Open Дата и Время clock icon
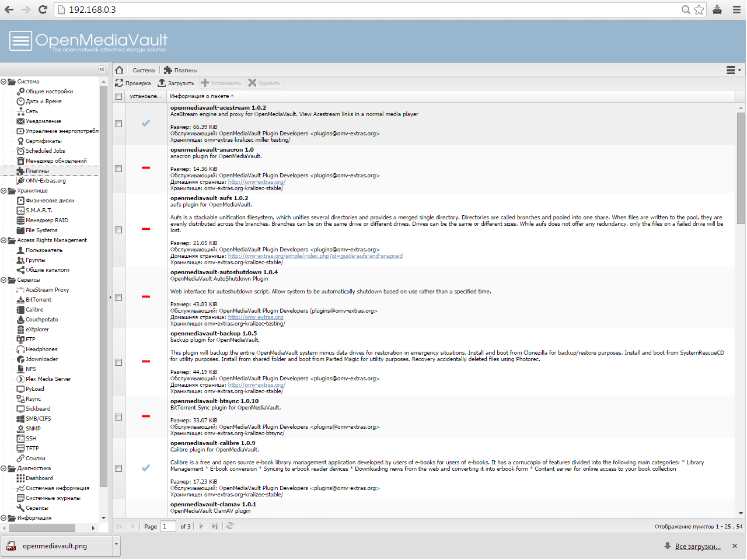The image size is (747, 560). pyautogui.click(x=20, y=101)
